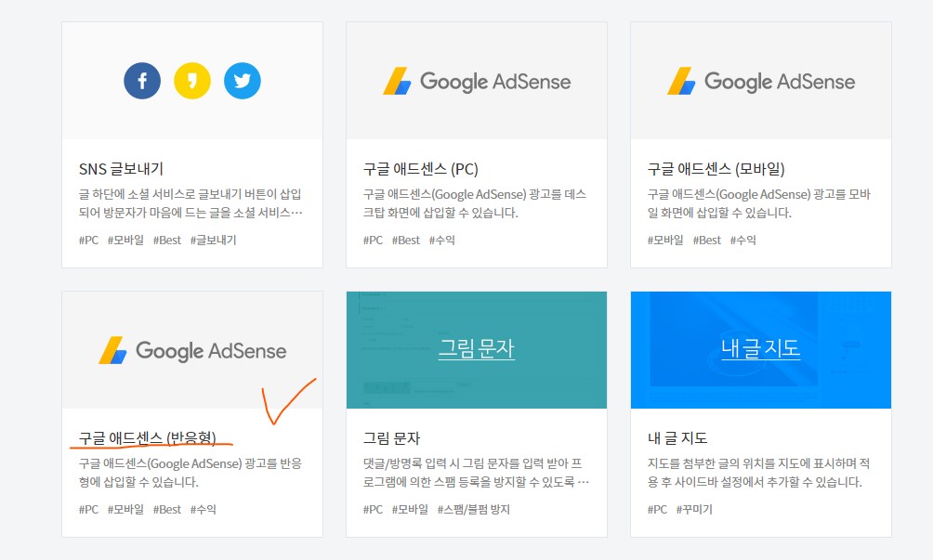
Task: Click the Twitter bird icon
Action: pyautogui.click(x=243, y=81)
